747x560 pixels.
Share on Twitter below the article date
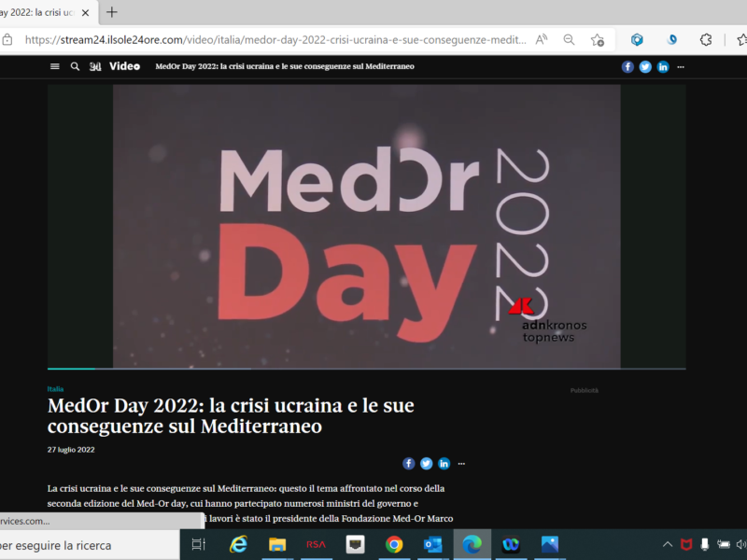[426, 463]
